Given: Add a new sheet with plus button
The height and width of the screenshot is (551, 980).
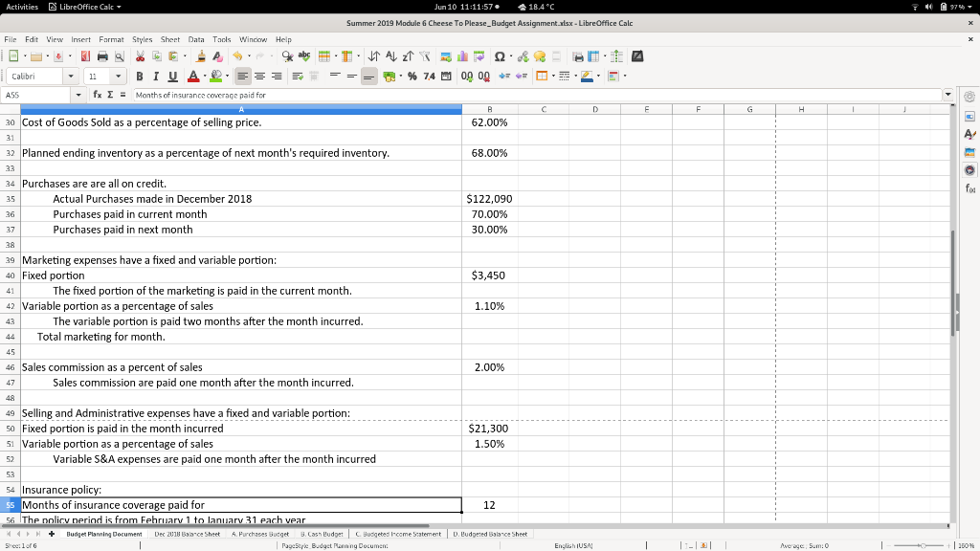Looking at the screenshot, I should pyautogui.click(x=52, y=534).
